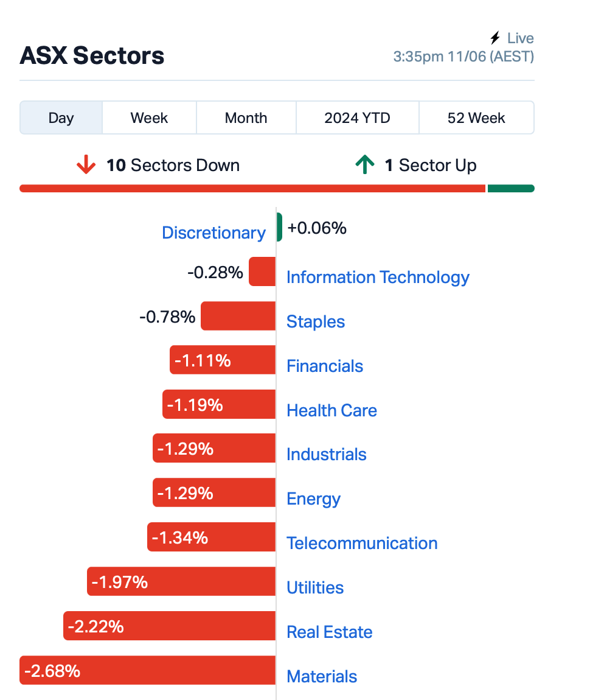Switch to the Week tab
The image size is (590, 700).
pyautogui.click(x=149, y=117)
